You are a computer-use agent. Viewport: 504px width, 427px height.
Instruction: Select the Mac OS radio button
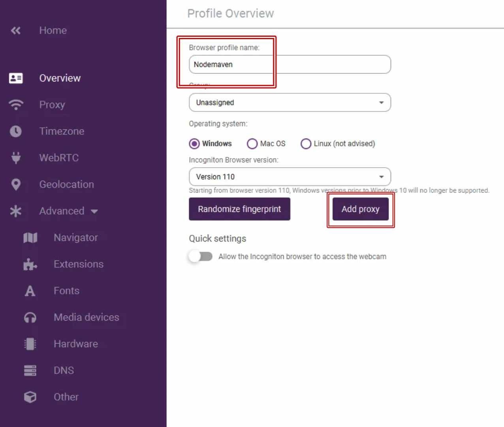coord(252,144)
